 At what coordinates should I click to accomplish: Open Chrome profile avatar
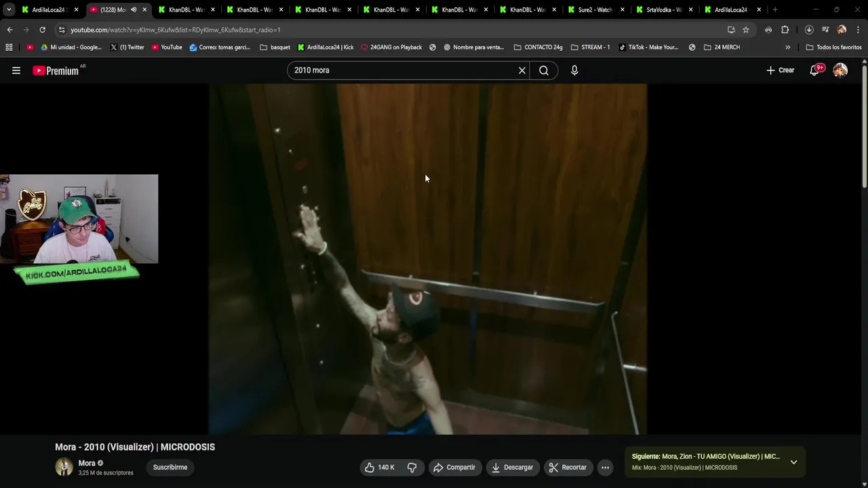pos(842,30)
